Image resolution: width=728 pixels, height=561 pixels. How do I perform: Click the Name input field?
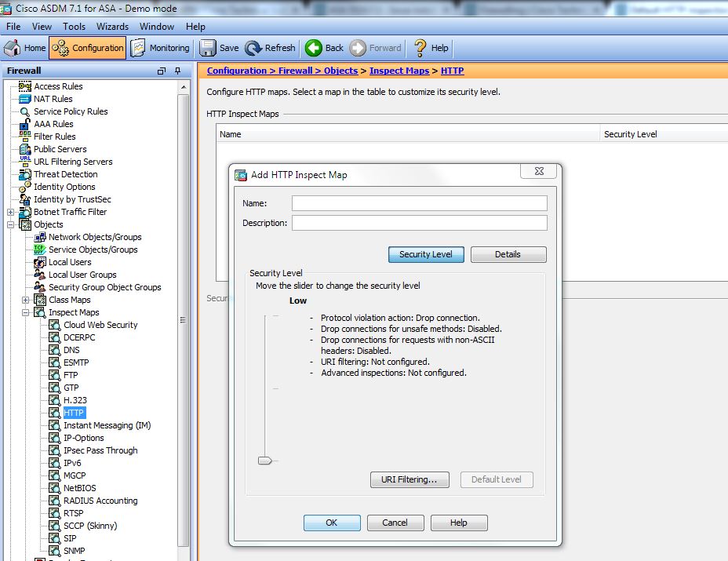pyautogui.click(x=419, y=203)
